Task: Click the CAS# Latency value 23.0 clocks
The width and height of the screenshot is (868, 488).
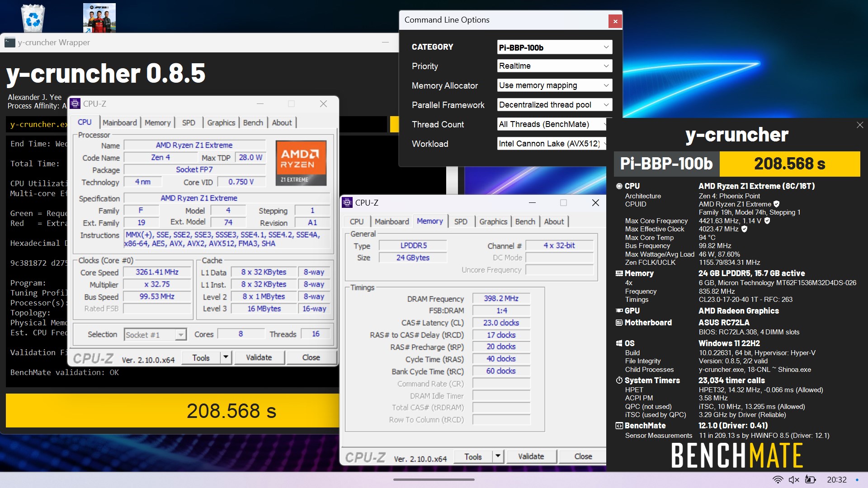Action: click(501, 323)
